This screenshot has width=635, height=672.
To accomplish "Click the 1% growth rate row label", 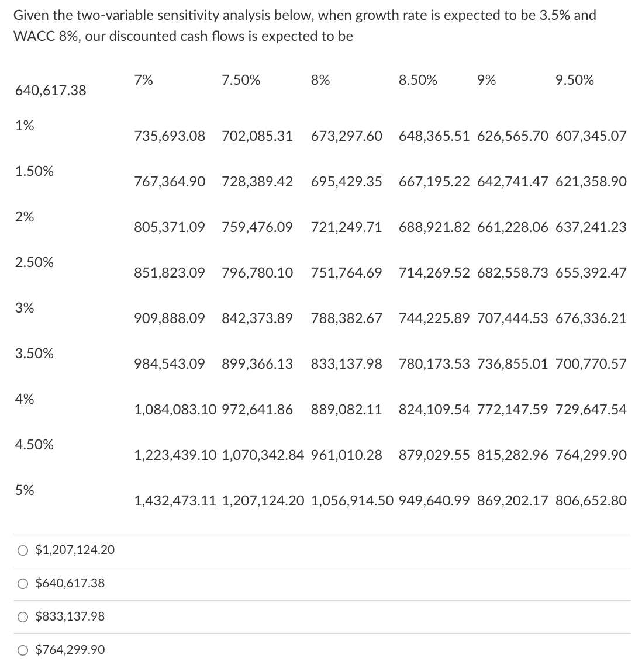I will (x=23, y=124).
